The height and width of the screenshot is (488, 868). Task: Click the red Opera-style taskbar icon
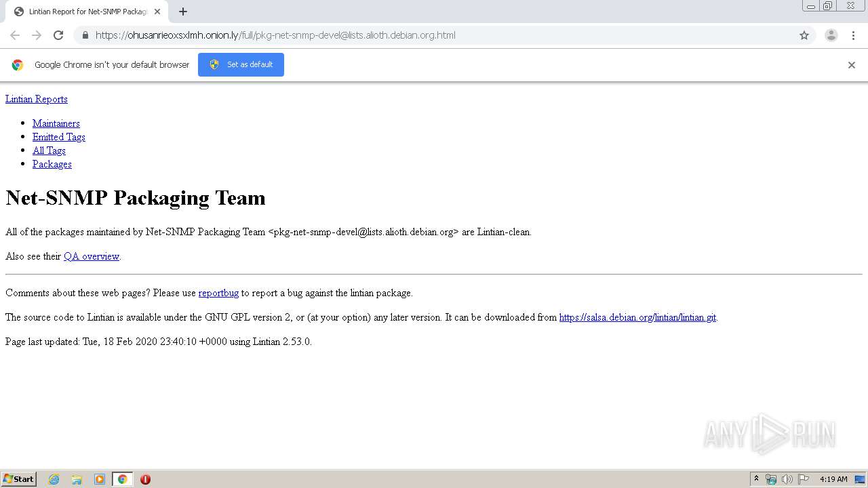[145, 479]
